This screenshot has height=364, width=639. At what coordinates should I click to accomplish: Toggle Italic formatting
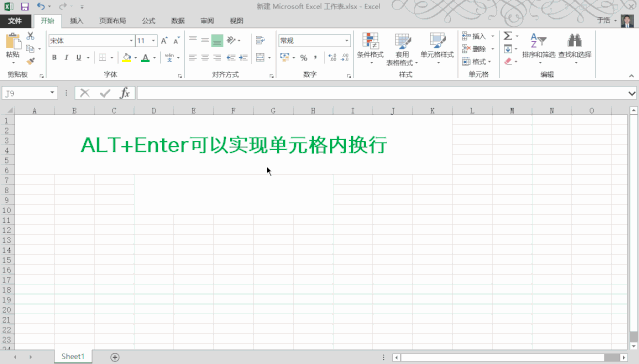tap(66, 57)
